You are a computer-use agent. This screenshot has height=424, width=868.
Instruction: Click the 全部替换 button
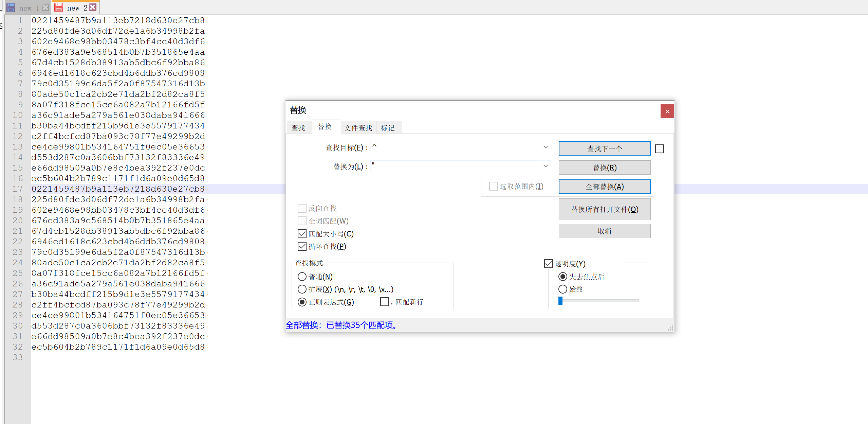[x=604, y=186]
